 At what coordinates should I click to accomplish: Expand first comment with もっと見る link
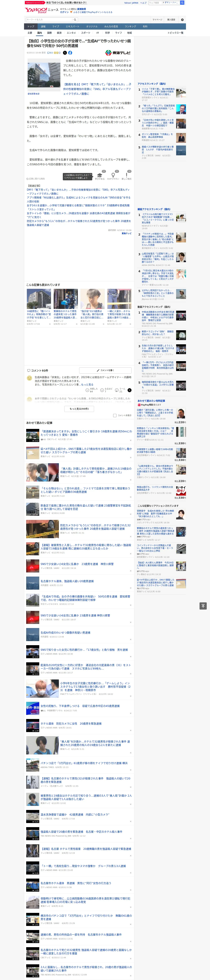point(87,385)
